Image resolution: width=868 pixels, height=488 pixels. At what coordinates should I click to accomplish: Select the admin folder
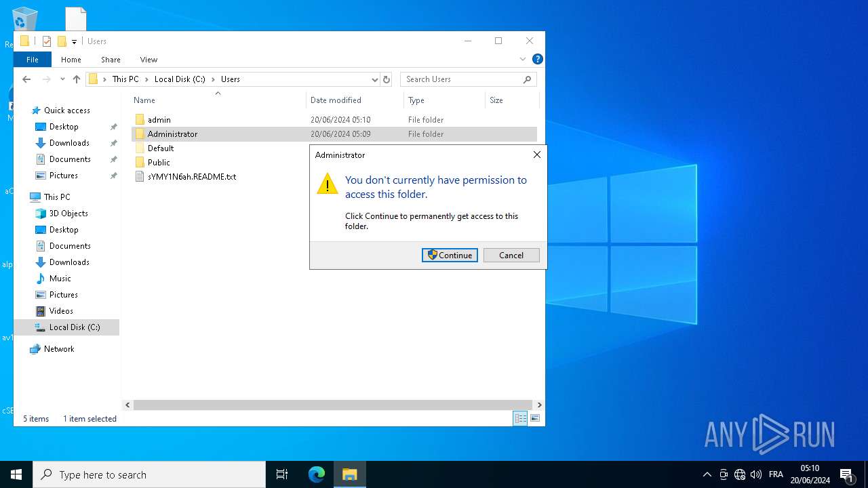coord(334,120)
